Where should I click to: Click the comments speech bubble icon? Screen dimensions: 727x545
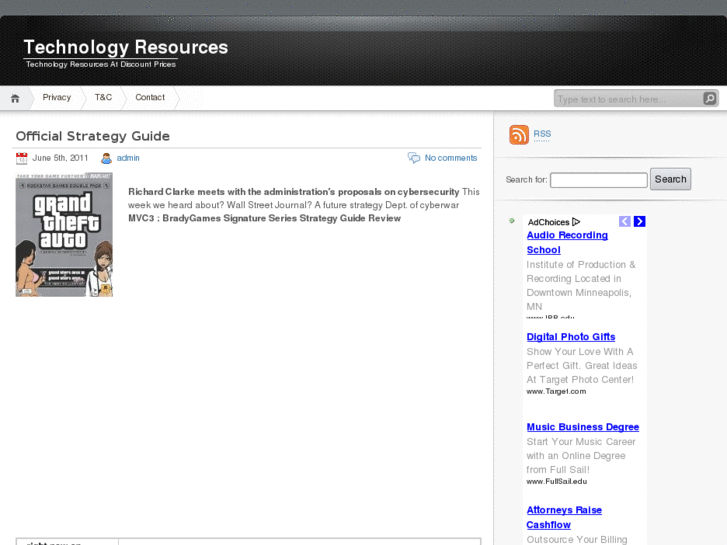point(414,158)
